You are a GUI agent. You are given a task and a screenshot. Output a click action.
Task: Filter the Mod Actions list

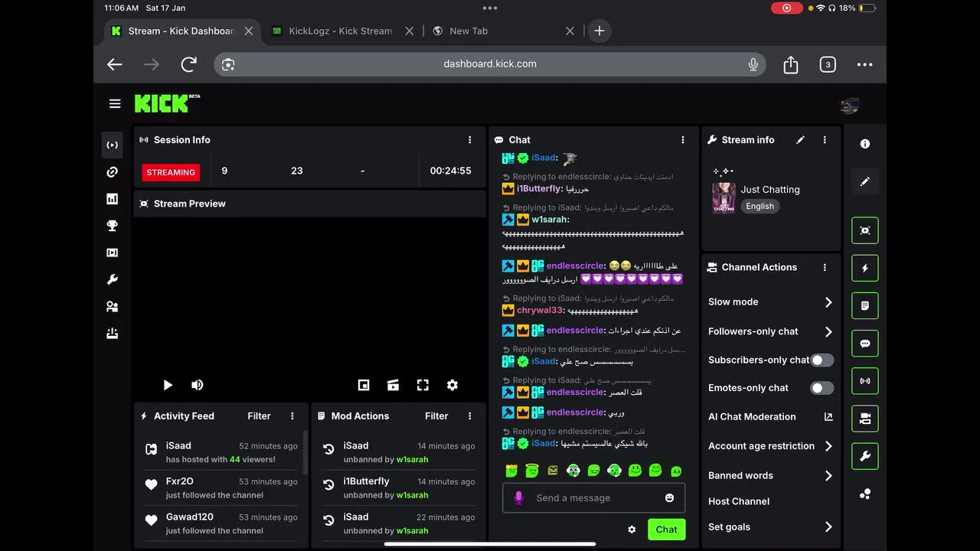(x=436, y=416)
